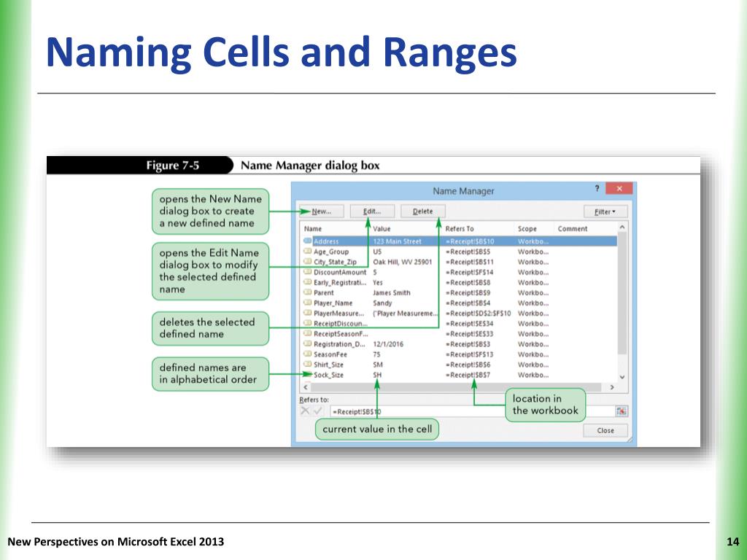
Task: Click the collapse dialog range selector icon
Action: click(x=622, y=411)
